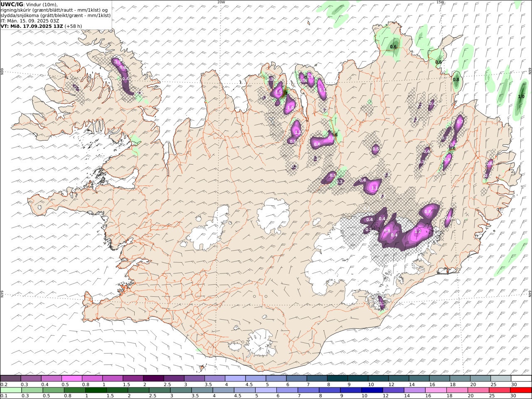This screenshot has width=532, height=399.
Task: Click the 'IT: Mán. 15. 09. 2025 03Z' line
Action: click(x=30, y=20)
